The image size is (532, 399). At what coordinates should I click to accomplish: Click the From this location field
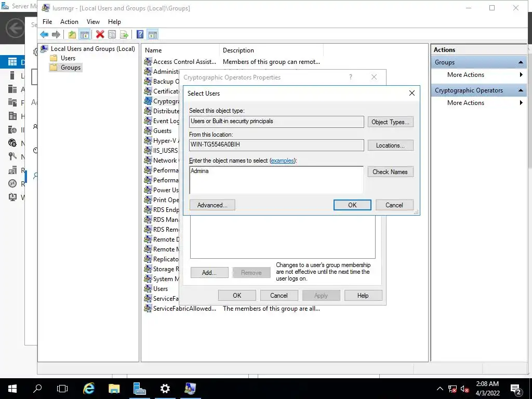276,145
